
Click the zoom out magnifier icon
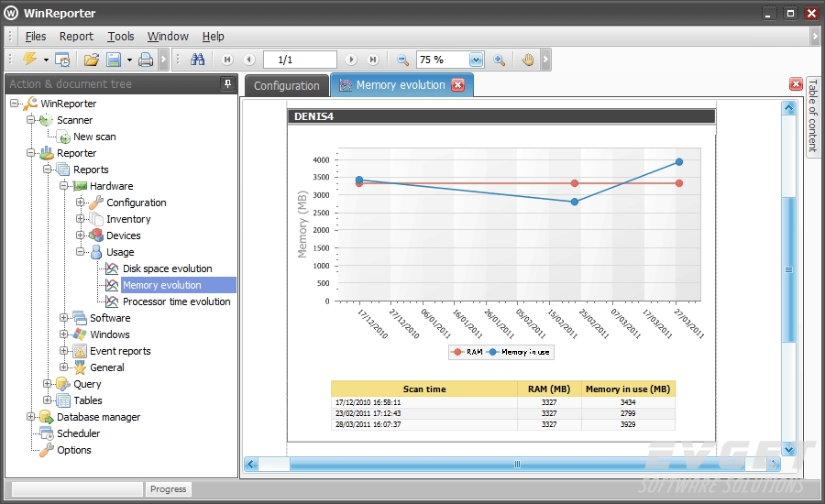pyautogui.click(x=402, y=60)
